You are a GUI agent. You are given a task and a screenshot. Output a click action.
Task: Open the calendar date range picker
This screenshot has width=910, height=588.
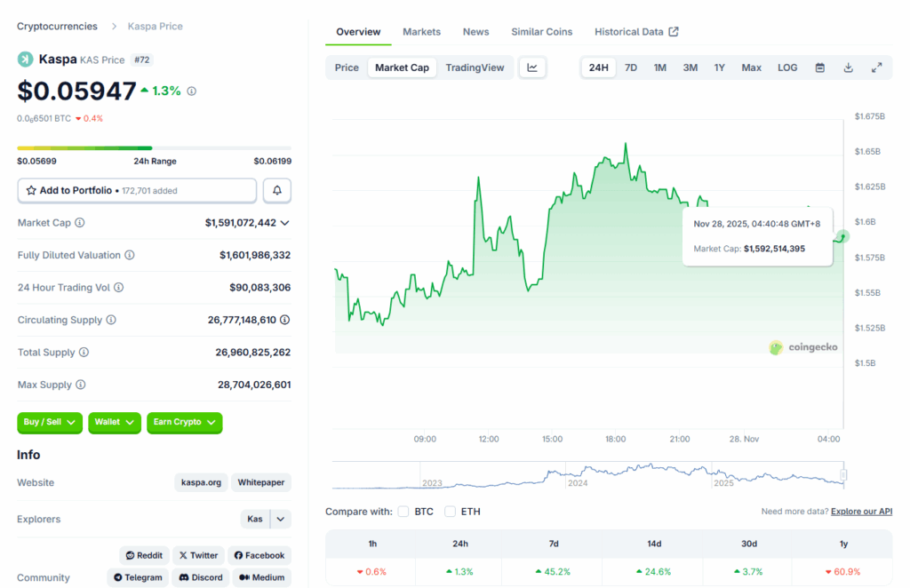click(819, 68)
